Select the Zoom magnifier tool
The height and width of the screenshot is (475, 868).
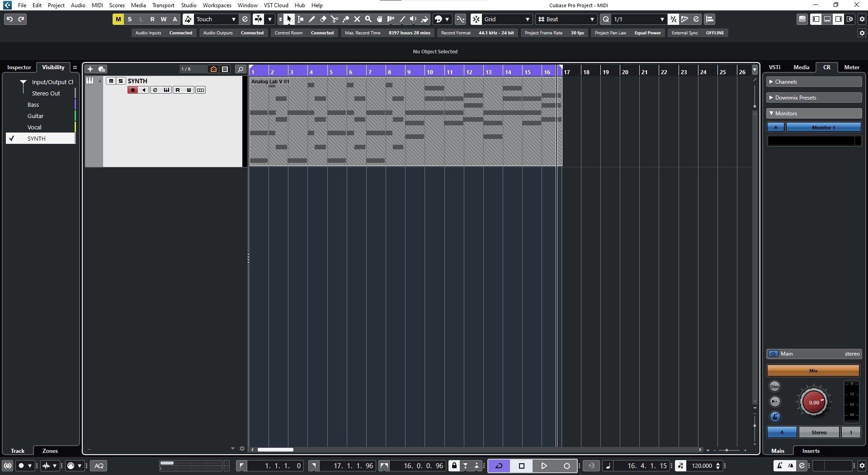pos(368,19)
